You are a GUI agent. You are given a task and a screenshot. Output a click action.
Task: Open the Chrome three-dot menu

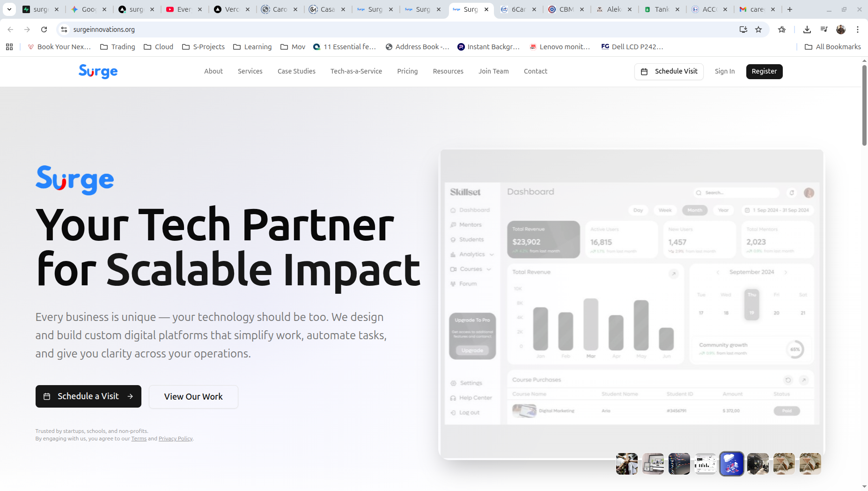pyautogui.click(x=858, y=30)
